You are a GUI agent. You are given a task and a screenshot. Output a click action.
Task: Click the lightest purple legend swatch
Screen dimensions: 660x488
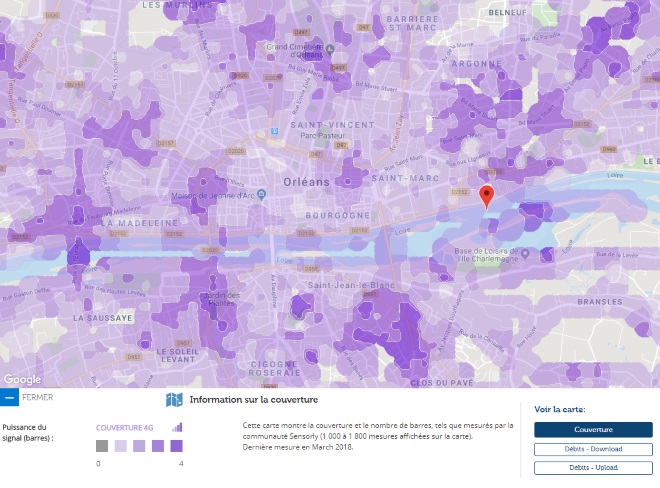tap(120, 446)
